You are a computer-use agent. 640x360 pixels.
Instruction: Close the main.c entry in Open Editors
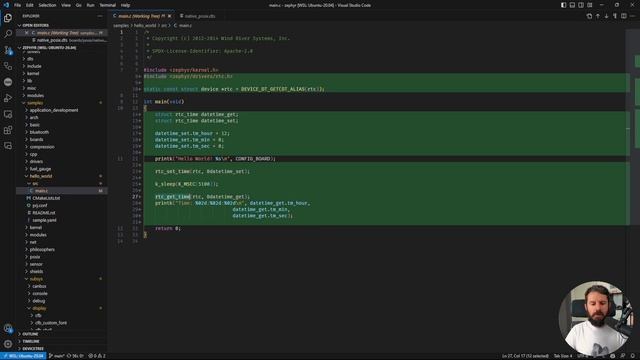click(27, 33)
